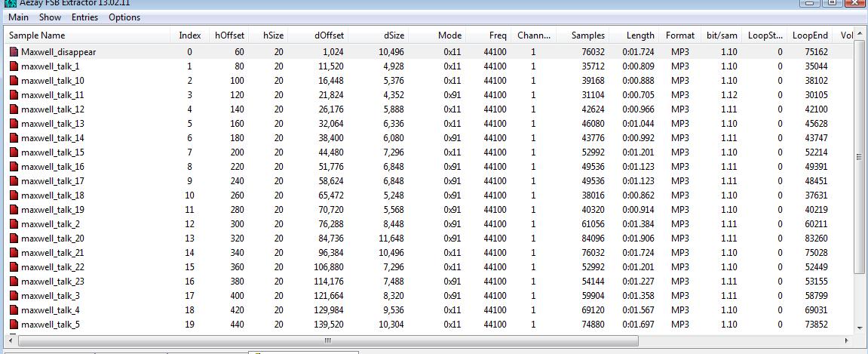This screenshot has width=868, height=354.
Task: Click the maxwell_talk_5 sample icon
Action: (14, 325)
